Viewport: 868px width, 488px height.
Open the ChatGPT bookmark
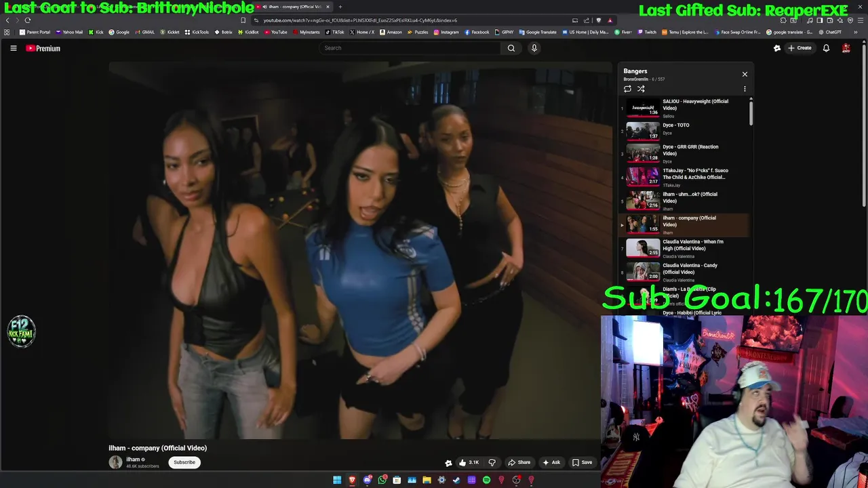point(830,32)
